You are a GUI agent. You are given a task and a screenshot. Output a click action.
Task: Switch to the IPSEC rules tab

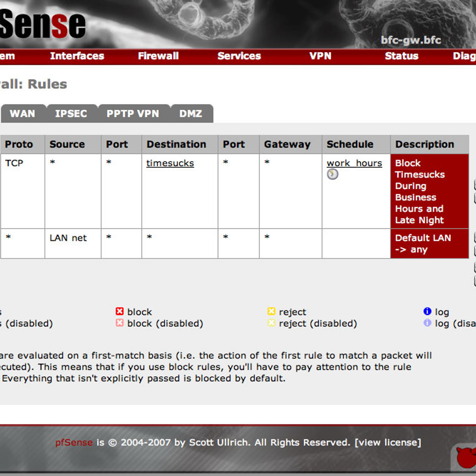point(71,113)
